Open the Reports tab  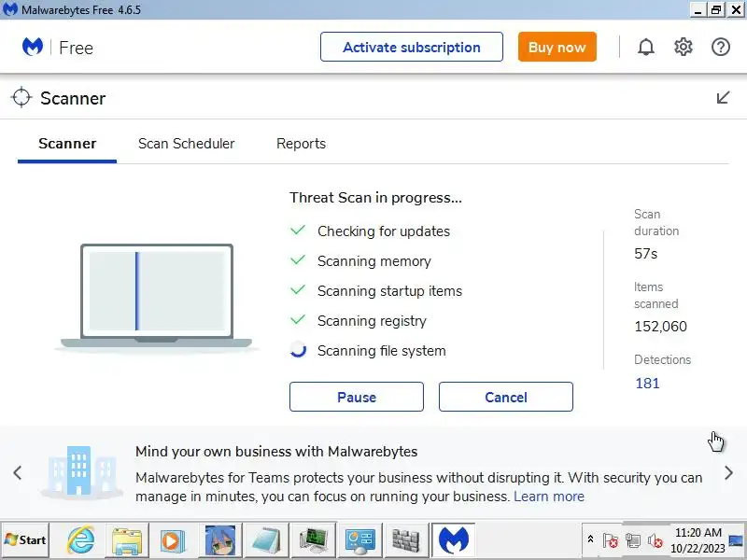click(301, 144)
